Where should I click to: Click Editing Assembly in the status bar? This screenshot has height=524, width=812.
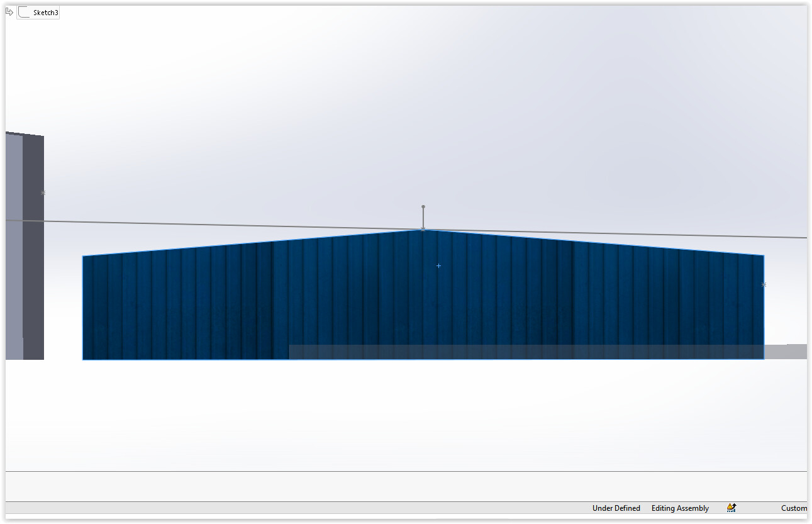680,508
